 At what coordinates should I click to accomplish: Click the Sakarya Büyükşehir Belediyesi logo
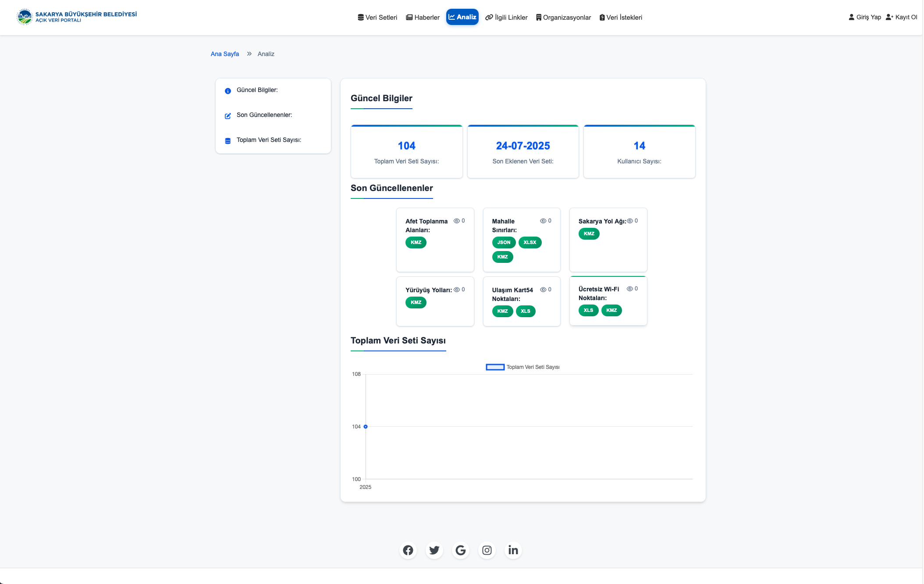tap(77, 17)
